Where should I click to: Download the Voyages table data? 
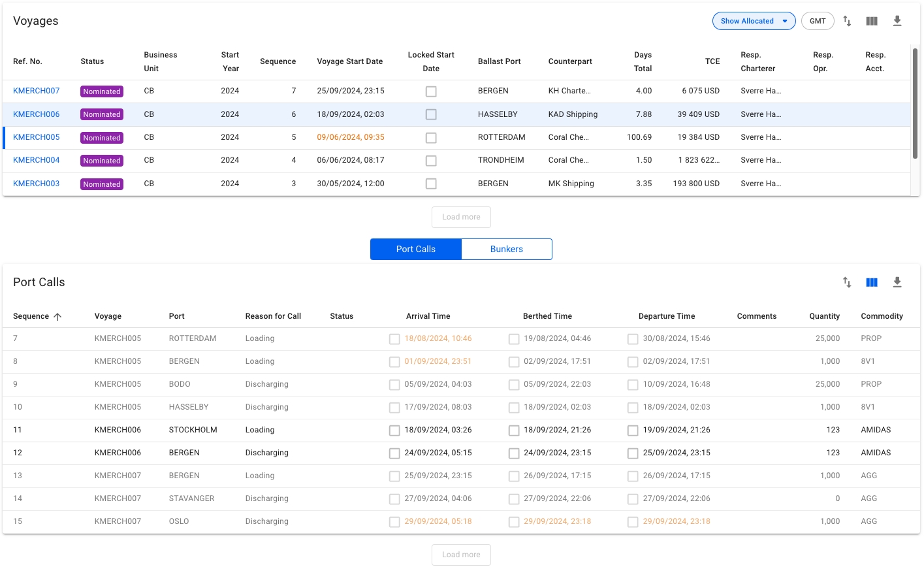tap(897, 21)
